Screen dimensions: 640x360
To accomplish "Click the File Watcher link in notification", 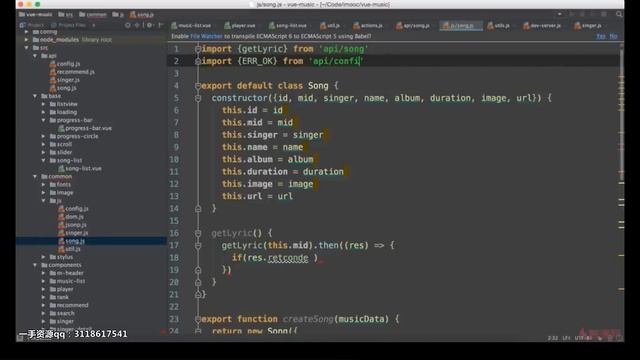I will point(206,36).
